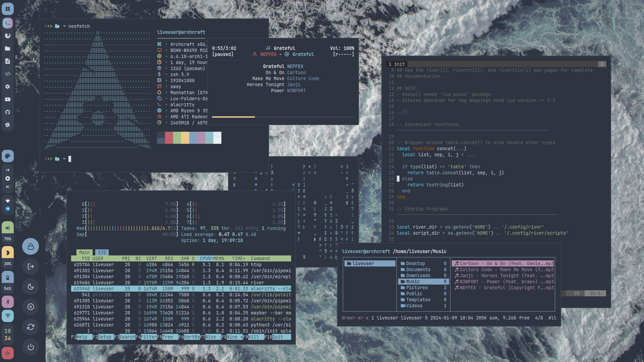
Task: Click the yellow swatch in neofetch palette
Action: tap(185, 138)
